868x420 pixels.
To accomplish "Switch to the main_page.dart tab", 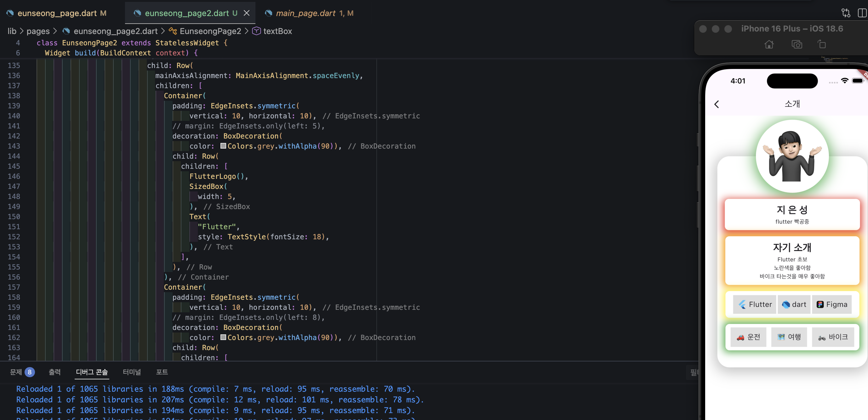I will 309,13.
